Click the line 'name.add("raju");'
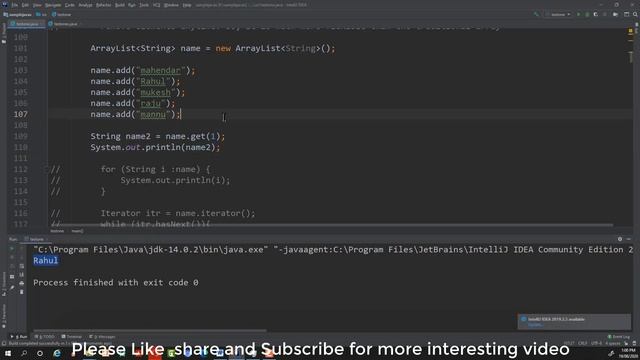 tap(133, 103)
